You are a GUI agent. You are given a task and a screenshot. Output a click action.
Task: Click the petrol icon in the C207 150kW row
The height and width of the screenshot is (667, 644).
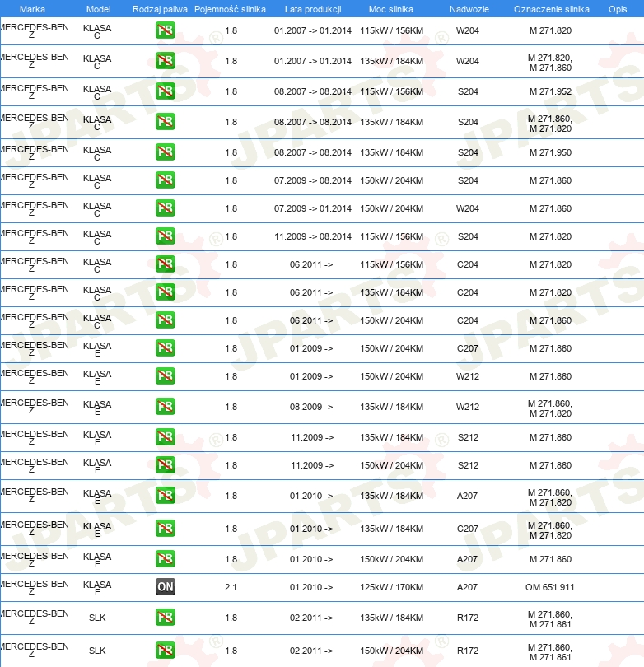(166, 348)
